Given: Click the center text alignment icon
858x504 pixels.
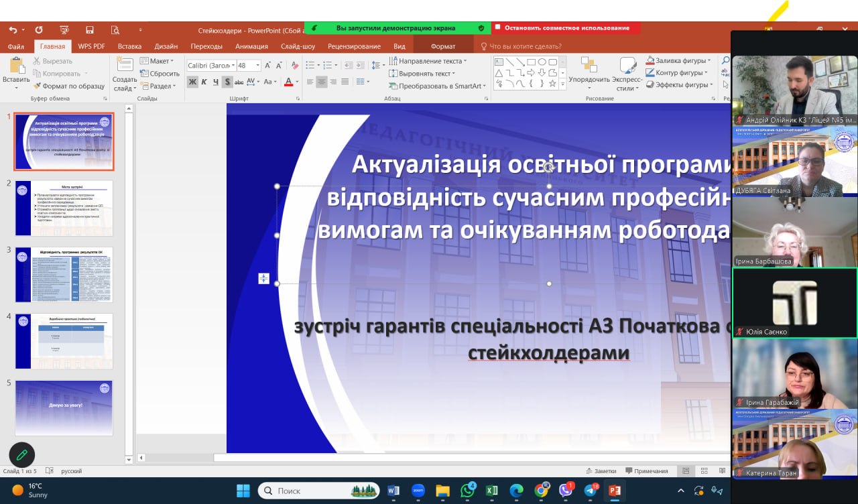Looking at the screenshot, I should point(322,82).
